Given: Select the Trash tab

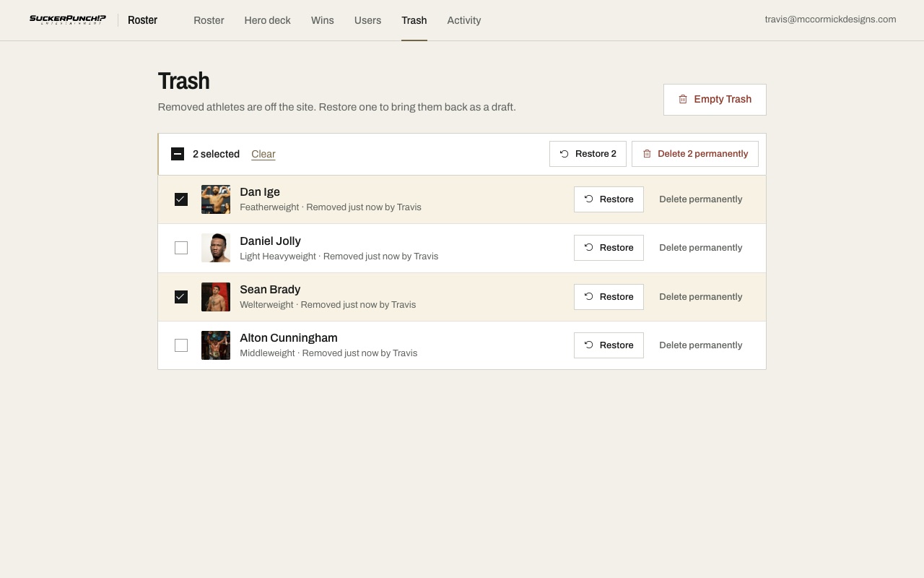Looking at the screenshot, I should pos(414,20).
